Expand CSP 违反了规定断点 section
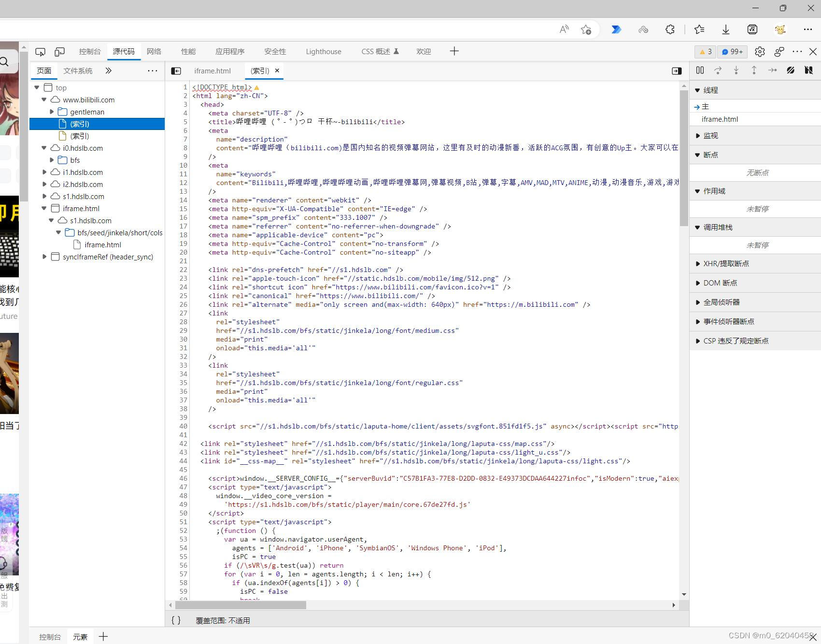Image resolution: width=821 pixels, height=644 pixels. click(755, 341)
